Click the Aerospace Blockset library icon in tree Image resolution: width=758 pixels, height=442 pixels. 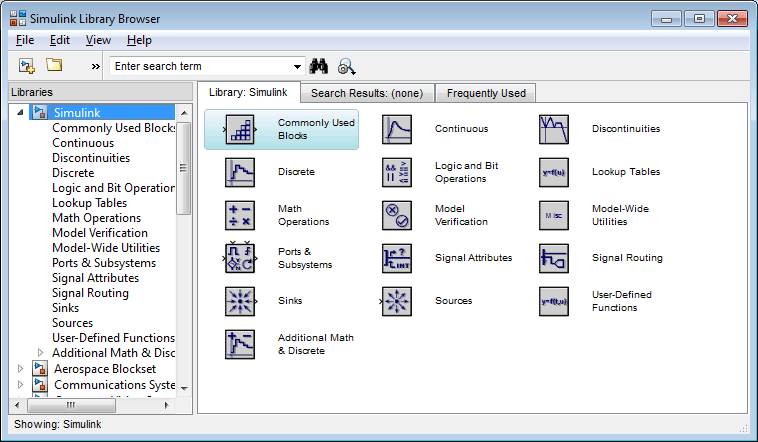40,368
